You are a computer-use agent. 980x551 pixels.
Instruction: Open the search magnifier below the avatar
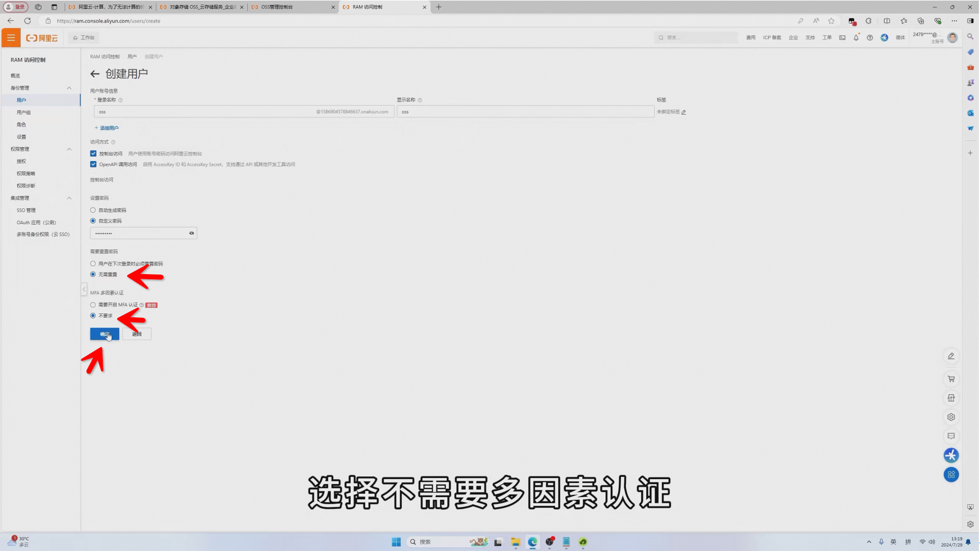[x=970, y=35]
